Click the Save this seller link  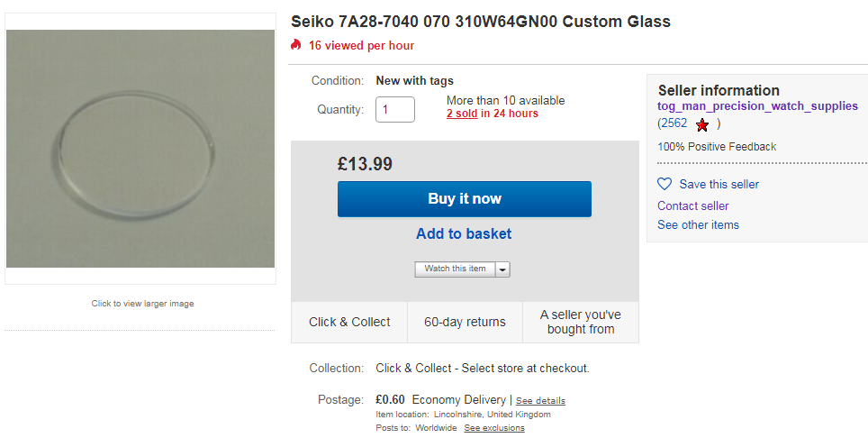click(719, 184)
